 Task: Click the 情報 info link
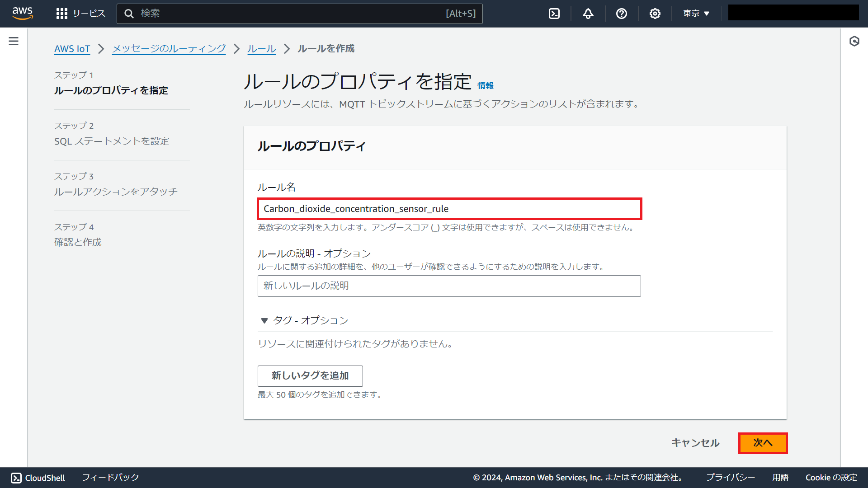[485, 85]
